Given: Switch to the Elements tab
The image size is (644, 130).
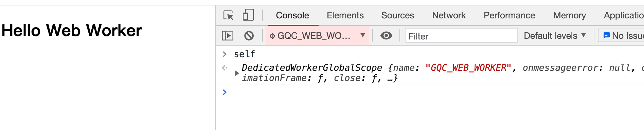Looking at the screenshot, I should click(x=345, y=15).
